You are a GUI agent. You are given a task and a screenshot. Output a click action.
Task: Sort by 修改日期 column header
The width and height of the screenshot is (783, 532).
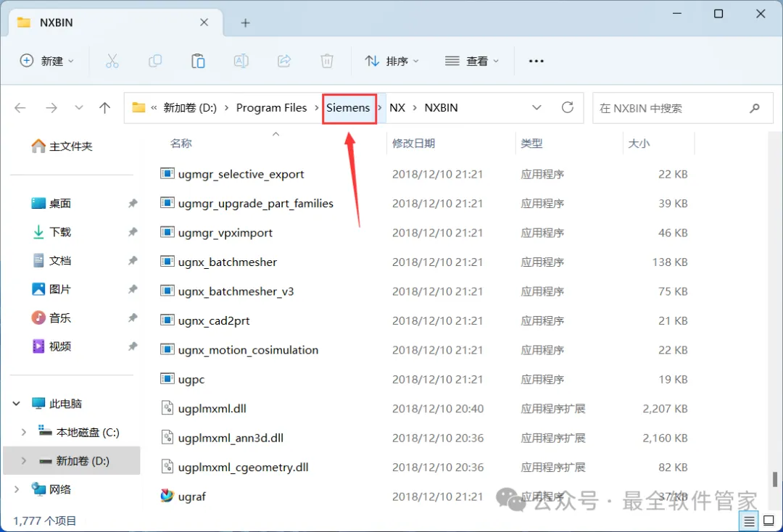[413, 144]
